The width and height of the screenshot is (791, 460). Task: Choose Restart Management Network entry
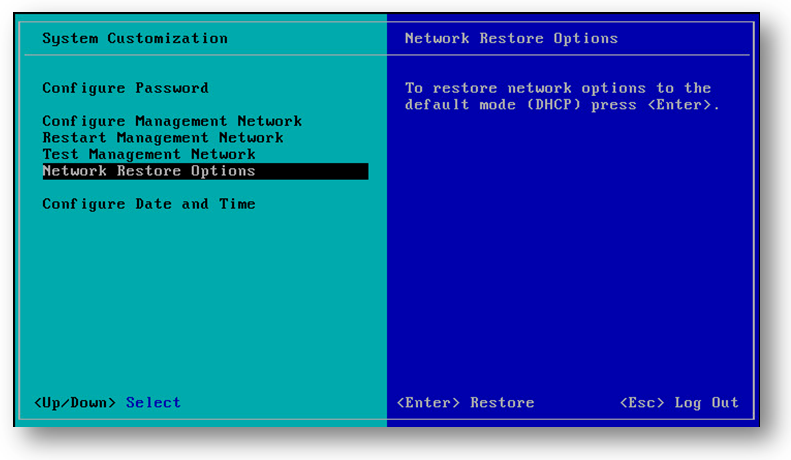click(162, 138)
